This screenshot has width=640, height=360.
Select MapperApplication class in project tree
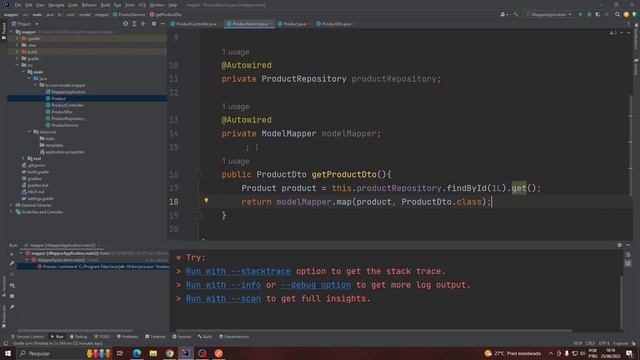[69, 92]
